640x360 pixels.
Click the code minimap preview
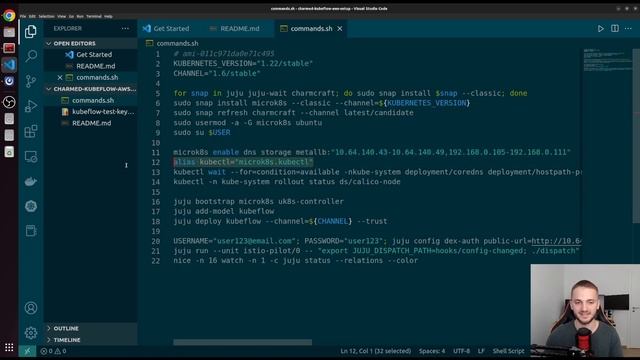click(607, 60)
